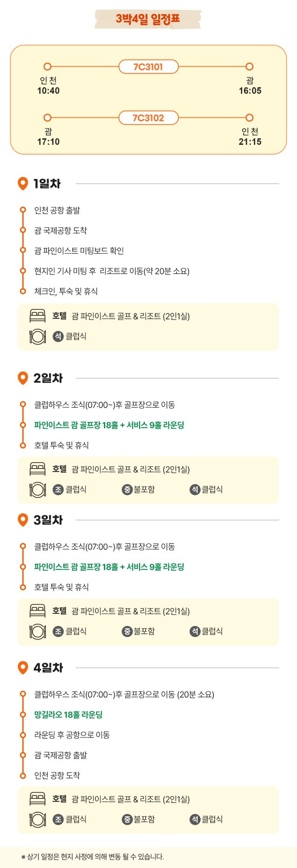Click the 체크인, 투숙 및 휴식 timeline dot
This screenshot has height=868, width=297.
coord(23,291)
